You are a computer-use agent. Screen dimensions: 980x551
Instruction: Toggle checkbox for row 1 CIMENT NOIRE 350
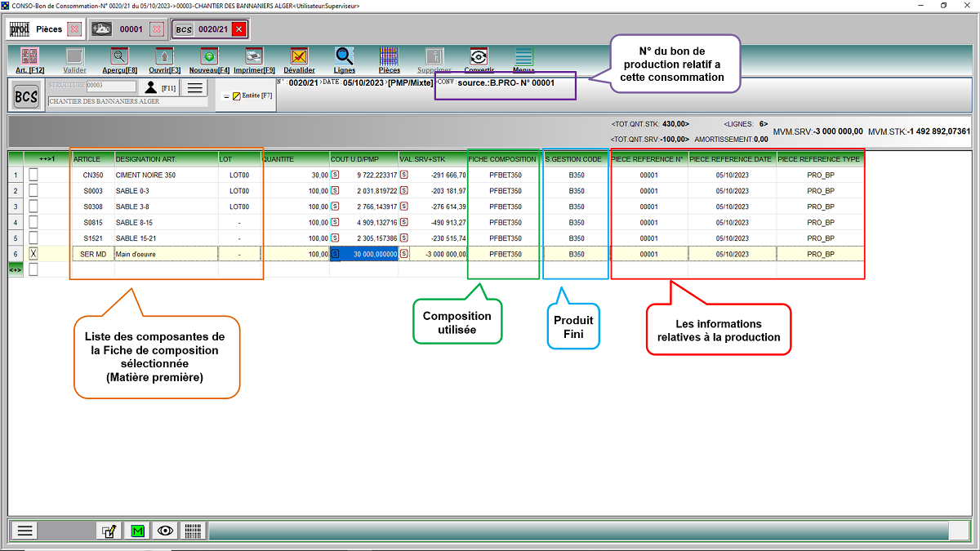pos(33,175)
